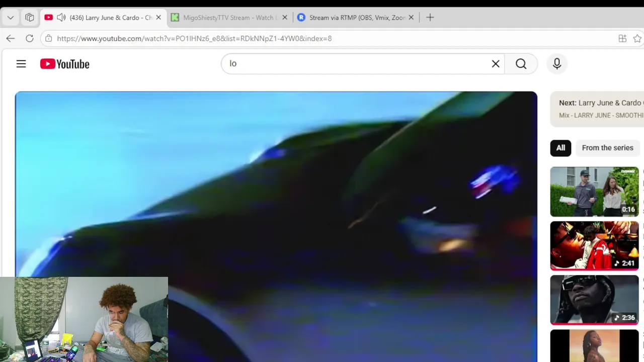644x362 pixels.
Task: Submit search with magnifier button
Action: 521,64
